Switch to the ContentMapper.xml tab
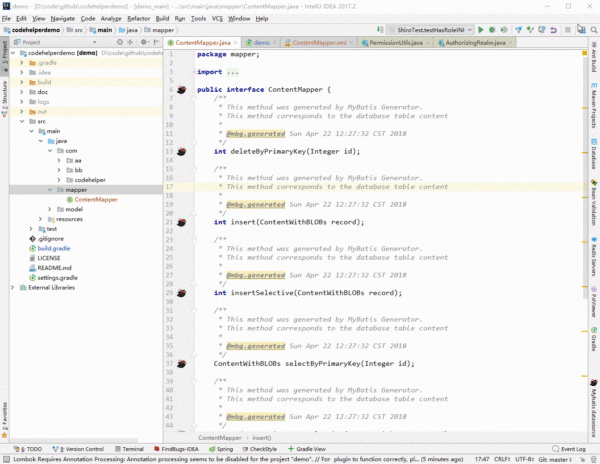600x464 pixels. [319, 42]
